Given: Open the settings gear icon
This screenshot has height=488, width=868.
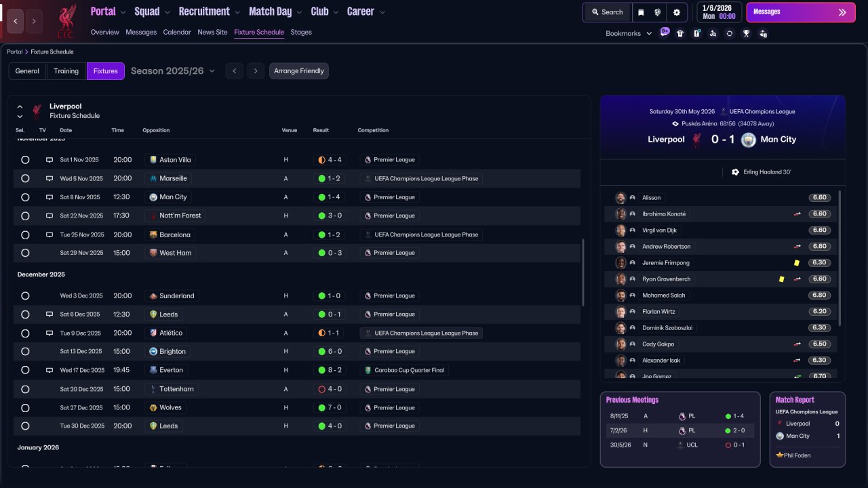Looking at the screenshot, I should [x=676, y=12].
